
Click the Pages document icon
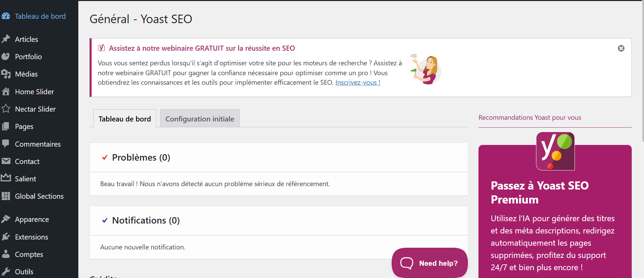[x=6, y=126]
